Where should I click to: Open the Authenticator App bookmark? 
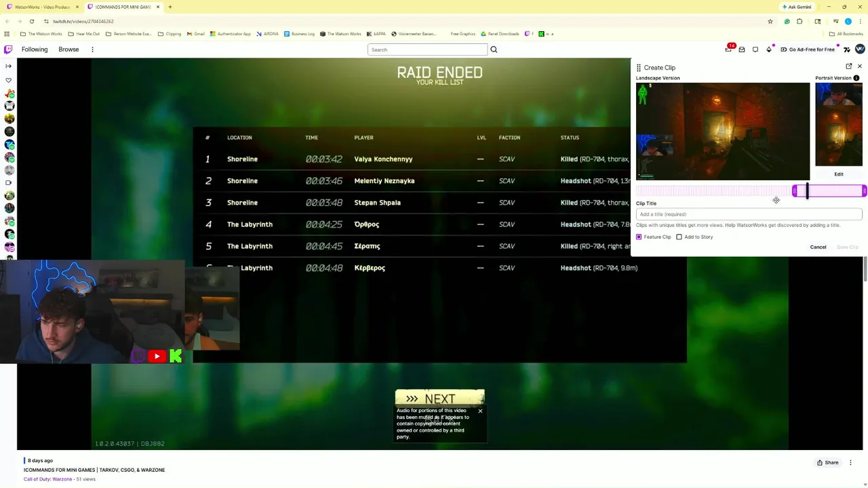pyautogui.click(x=230, y=34)
